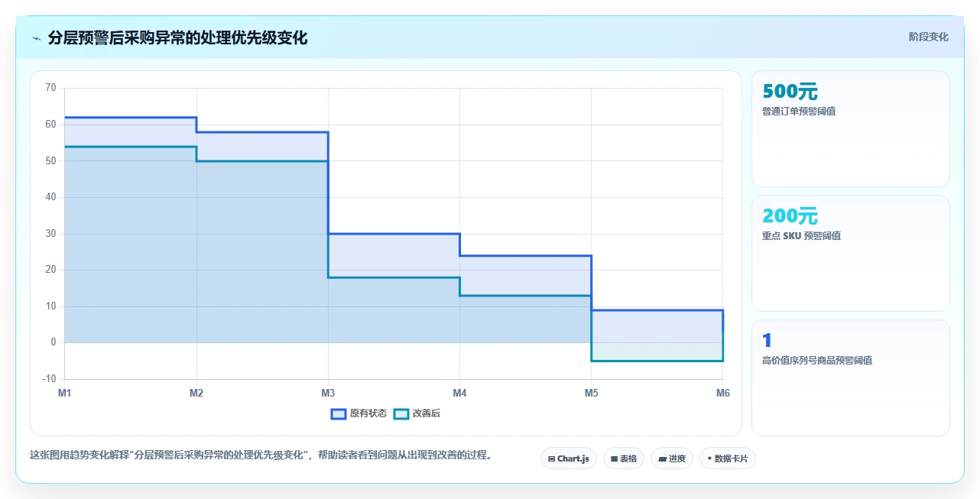Click the 60 y-axis tick label
The width and height of the screenshot is (980, 499).
click(51, 125)
